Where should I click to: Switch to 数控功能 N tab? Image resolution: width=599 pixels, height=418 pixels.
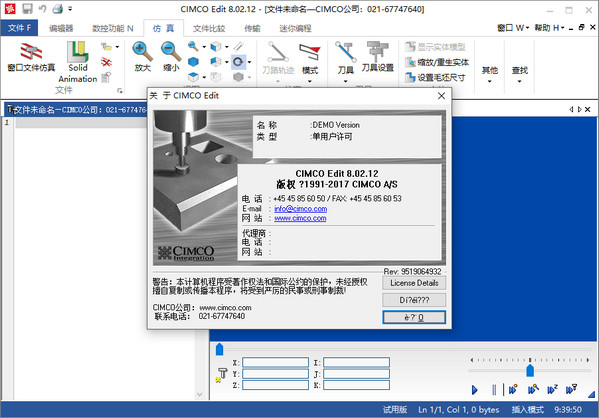[113, 28]
